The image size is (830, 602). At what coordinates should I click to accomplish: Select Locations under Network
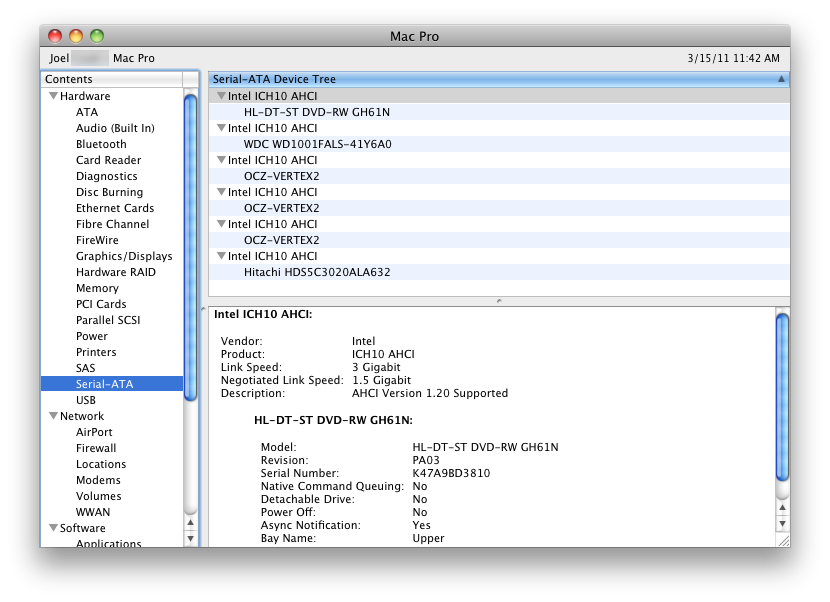tap(101, 464)
